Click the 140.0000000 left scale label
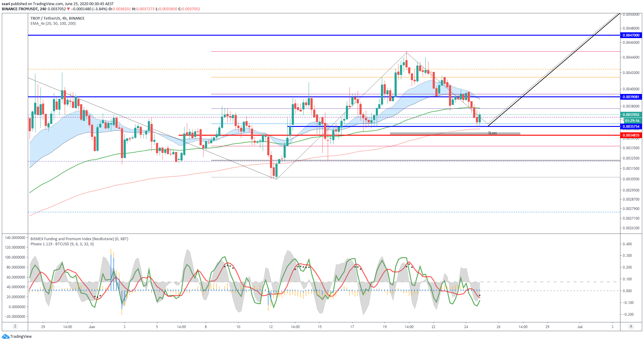 click(x=15, y=238)
